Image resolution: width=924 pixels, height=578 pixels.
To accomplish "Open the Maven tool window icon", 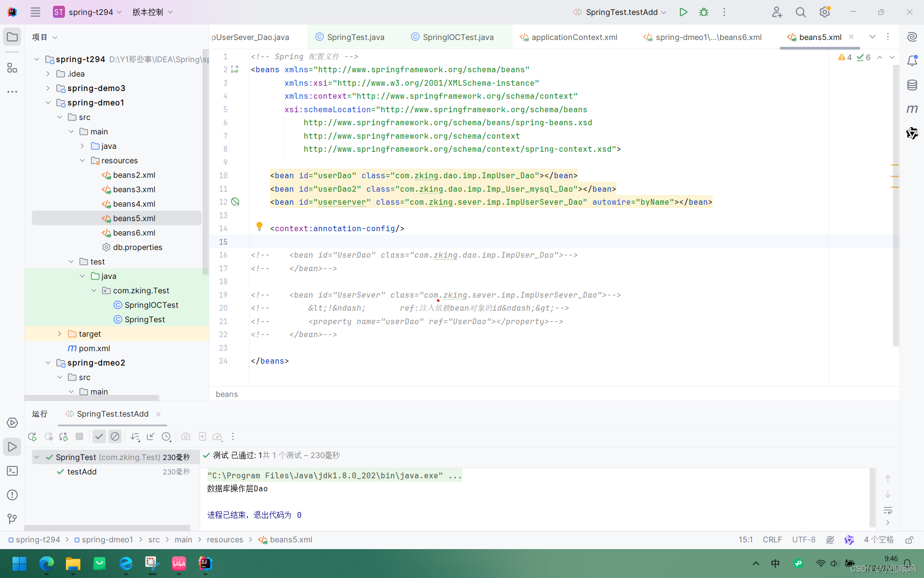I will 912,109.
